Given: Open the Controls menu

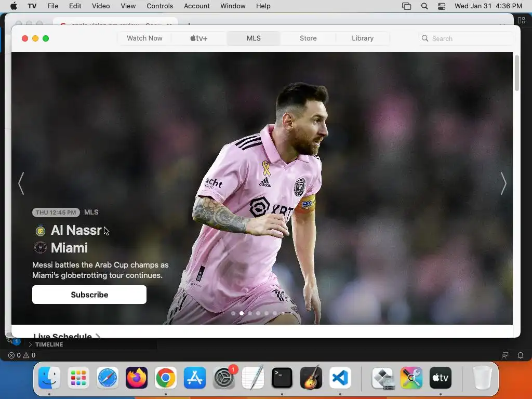Looking at the screenshot, I should pos(160,6).
